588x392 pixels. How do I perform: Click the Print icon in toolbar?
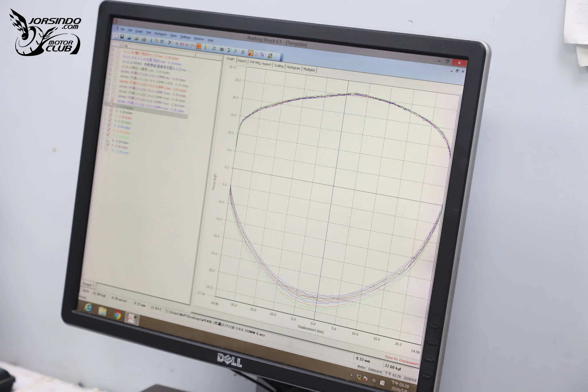point(144,39)
